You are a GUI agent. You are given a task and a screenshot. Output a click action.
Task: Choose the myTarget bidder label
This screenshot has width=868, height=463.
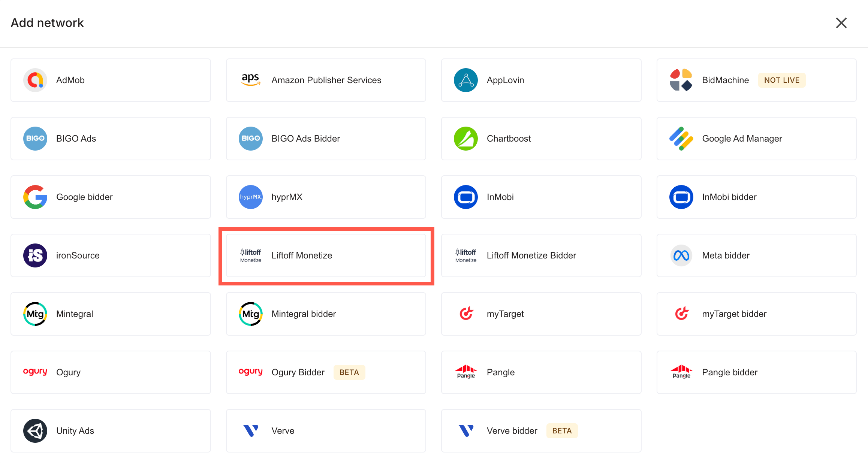click(735, 314)
